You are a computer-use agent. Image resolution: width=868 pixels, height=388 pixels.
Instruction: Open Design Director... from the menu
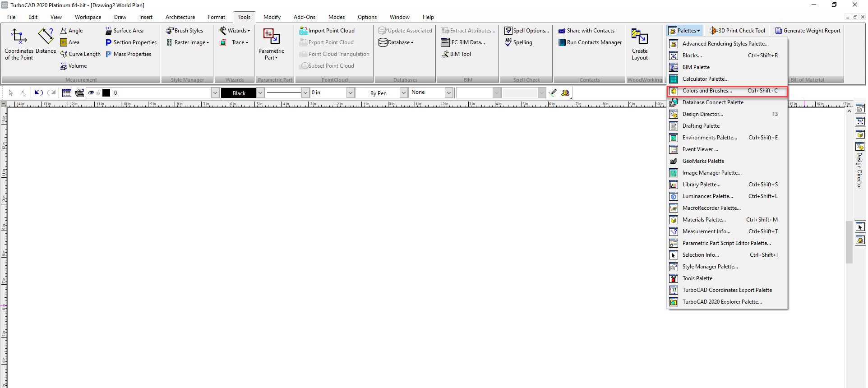[x=727, y=114]
